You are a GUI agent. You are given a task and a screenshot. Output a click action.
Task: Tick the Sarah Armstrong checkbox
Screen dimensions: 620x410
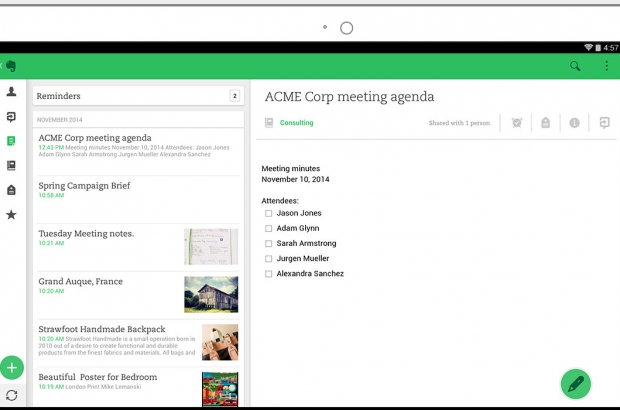pyautogui.click(x=268, y=243)
